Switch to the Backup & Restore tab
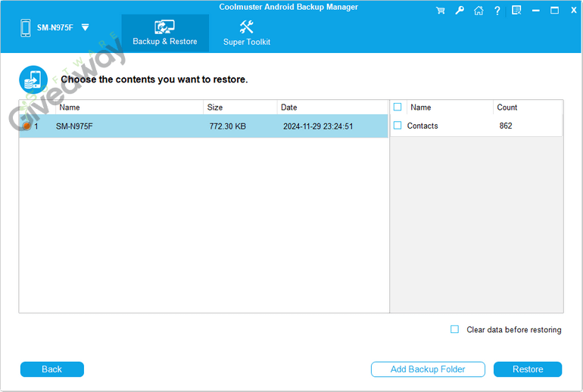This screenshot has width=583, height=392. click(x=165, y=33)
